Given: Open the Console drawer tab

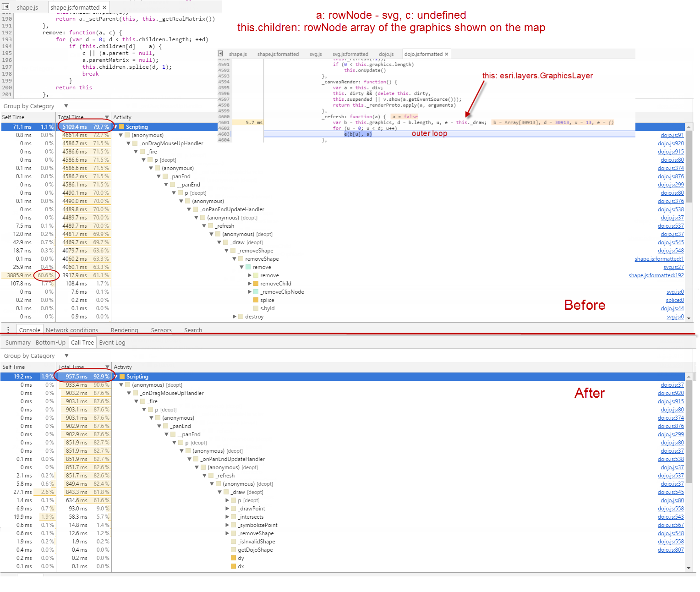Looking at the screenshot, I should pos(30,330).
